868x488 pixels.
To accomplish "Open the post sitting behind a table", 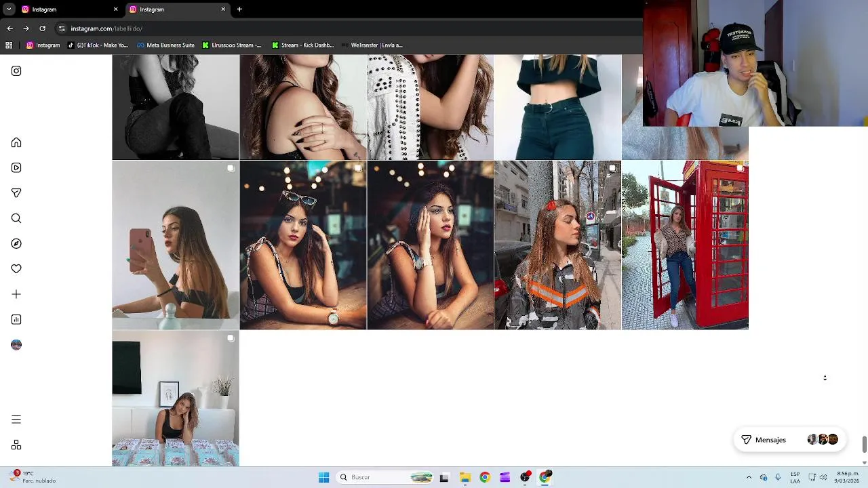I will (176, 399).
